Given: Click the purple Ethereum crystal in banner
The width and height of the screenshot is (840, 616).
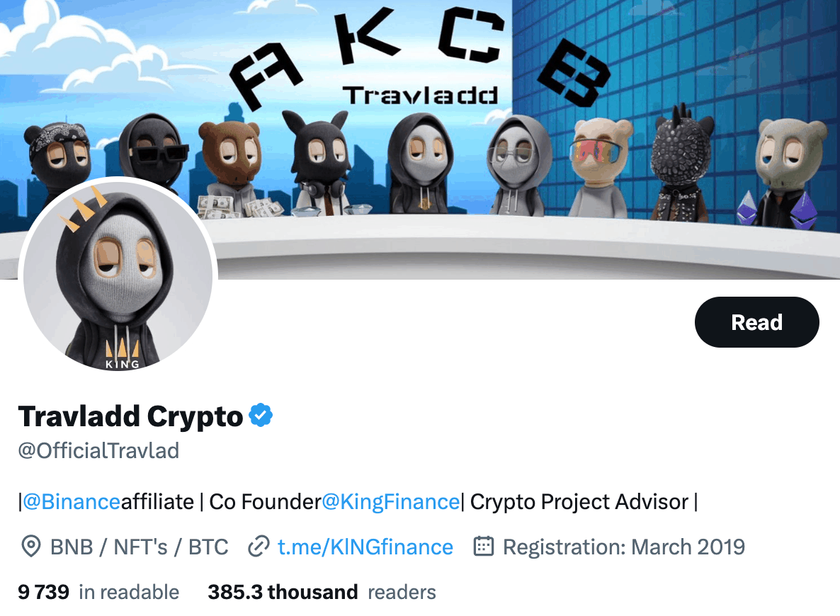Looking at the screenshot, I should 804,210.
